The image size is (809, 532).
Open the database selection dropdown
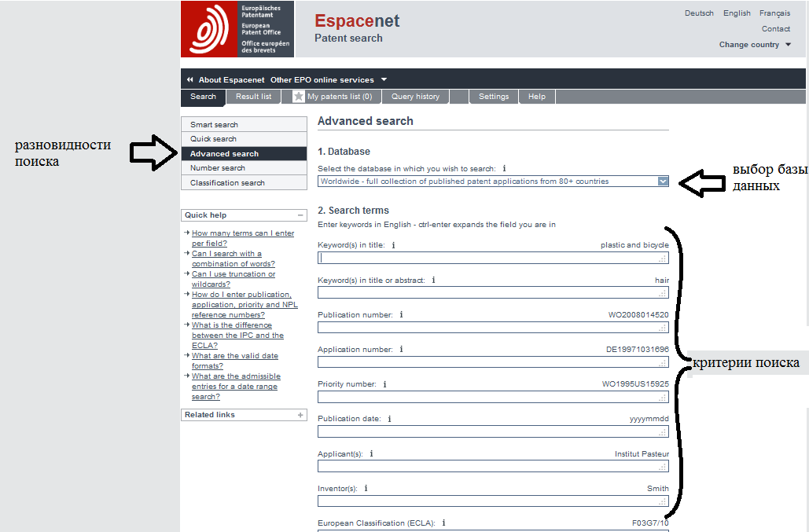point(663,182)
